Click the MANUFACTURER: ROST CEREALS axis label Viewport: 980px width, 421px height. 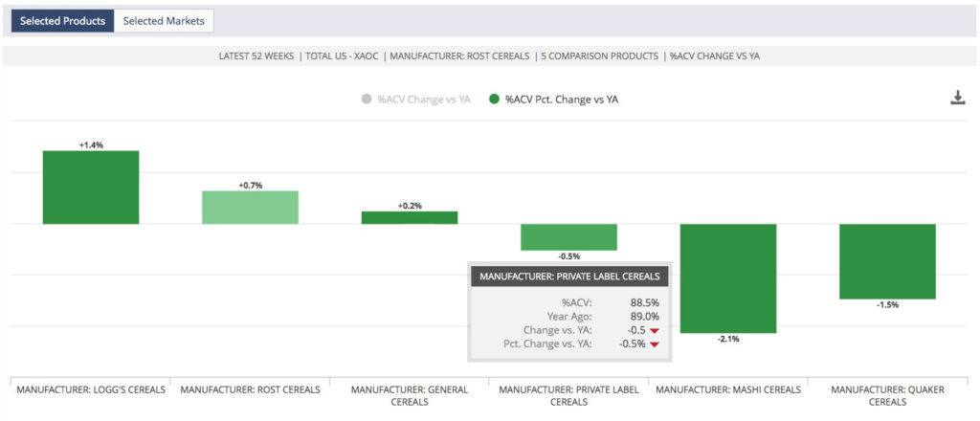pyautogui.click(x=250, y=389)
